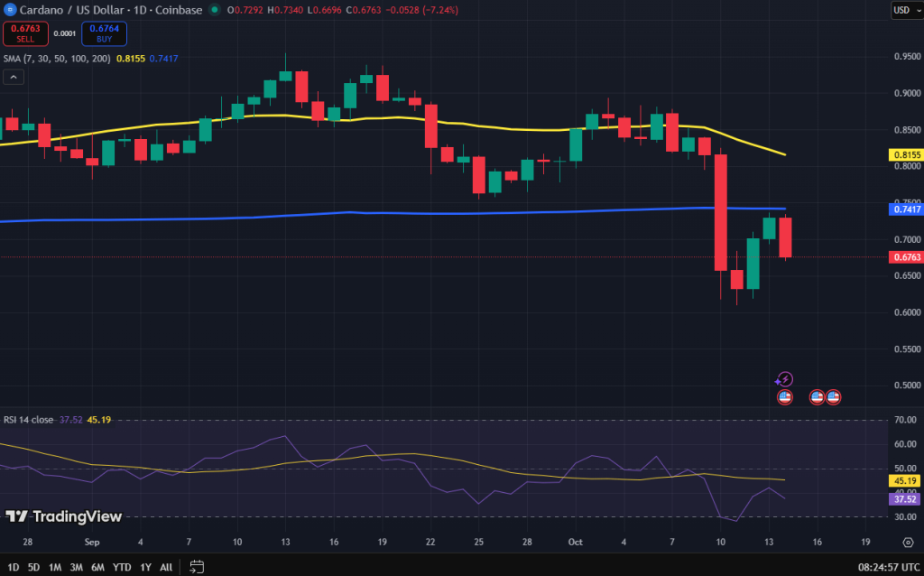Click the BUY button at 0.6764
The width and height of the screenshot is (924, 576).
(x=104, y=33)
